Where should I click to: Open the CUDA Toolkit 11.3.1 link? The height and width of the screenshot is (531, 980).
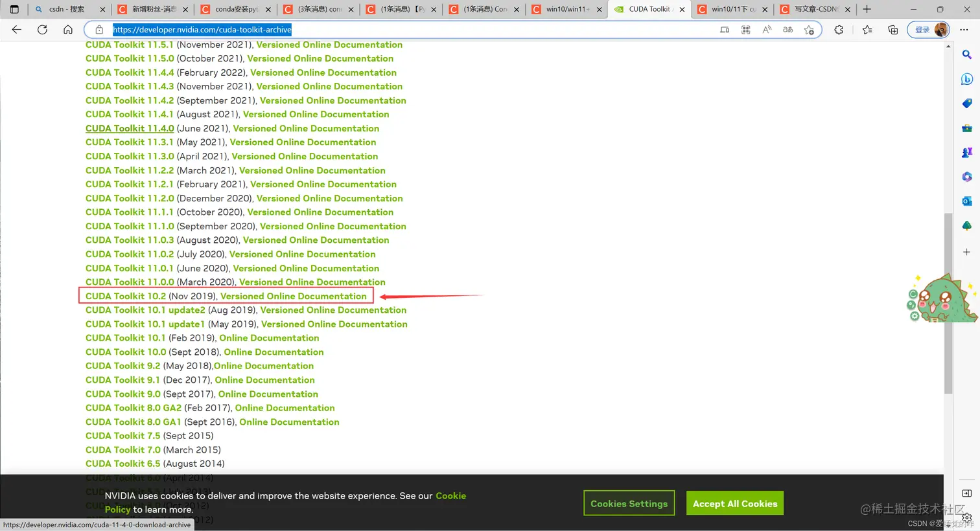[x=130, y=142]
